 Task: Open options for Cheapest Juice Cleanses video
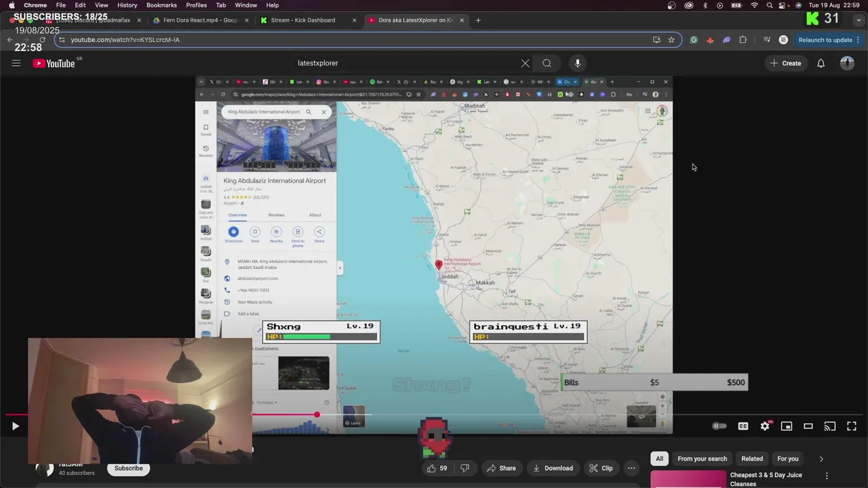point(827,476)
